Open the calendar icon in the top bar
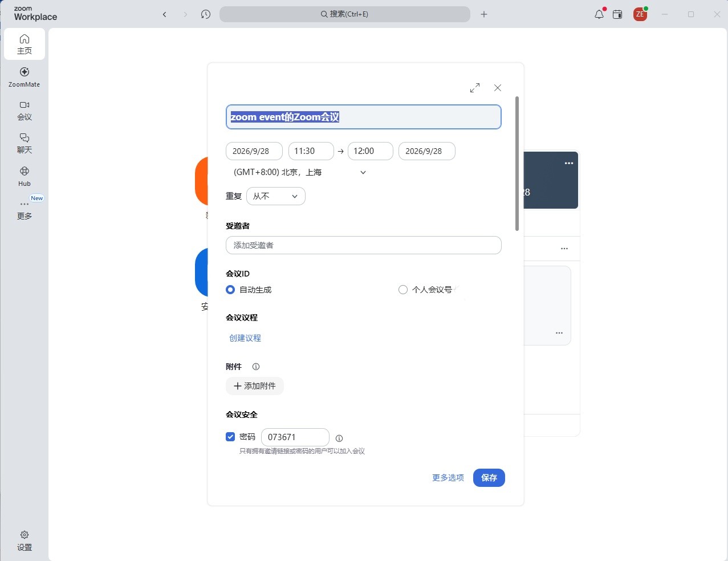Screen dimensions: 728x561 pyautogui.click(x=617, y=14)
